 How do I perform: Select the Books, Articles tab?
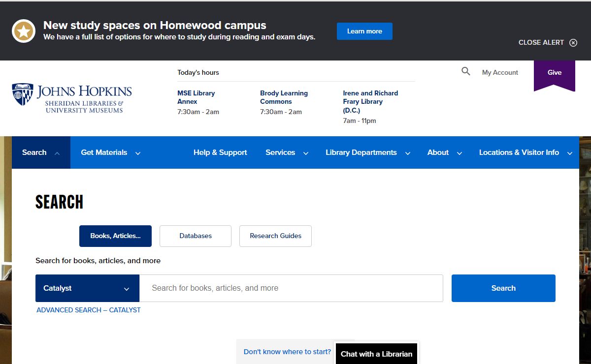pos(115,236)
